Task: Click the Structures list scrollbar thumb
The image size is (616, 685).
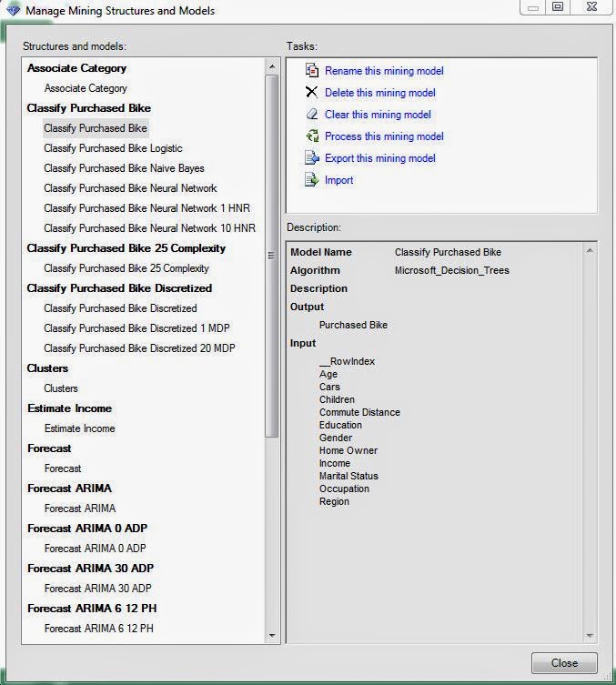Action: [272, 256]
